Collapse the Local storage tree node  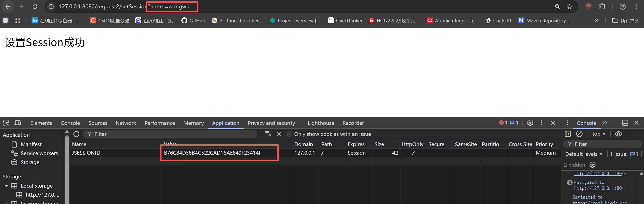[x=6, y=186]
